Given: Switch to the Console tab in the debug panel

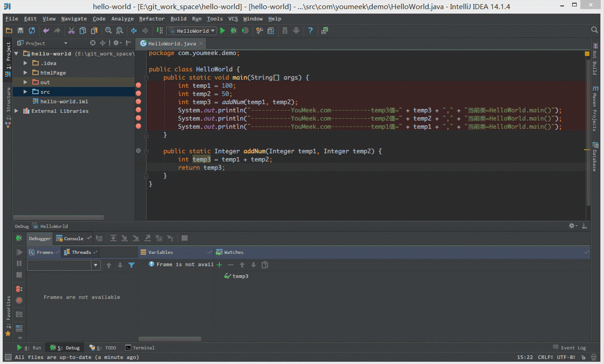Looking at the screenshot, I should [73, 238].
